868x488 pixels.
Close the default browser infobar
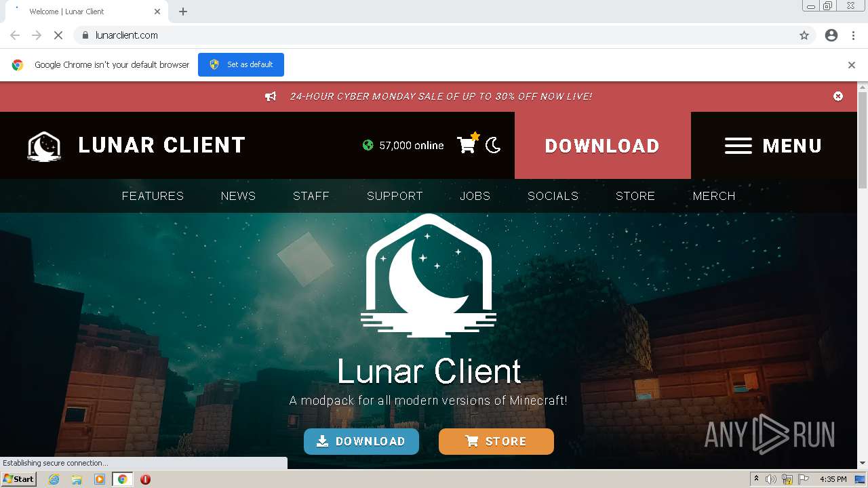852,65
